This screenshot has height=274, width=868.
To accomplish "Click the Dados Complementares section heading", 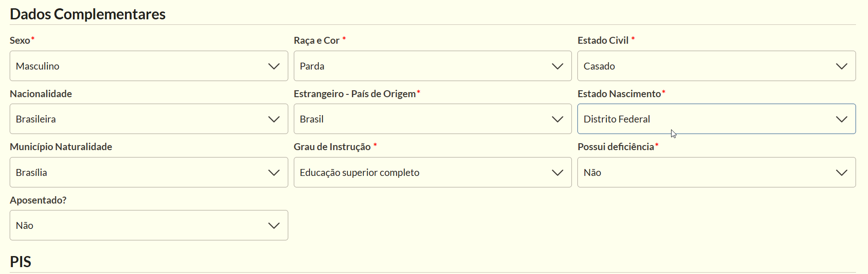I will coord(88,14).
